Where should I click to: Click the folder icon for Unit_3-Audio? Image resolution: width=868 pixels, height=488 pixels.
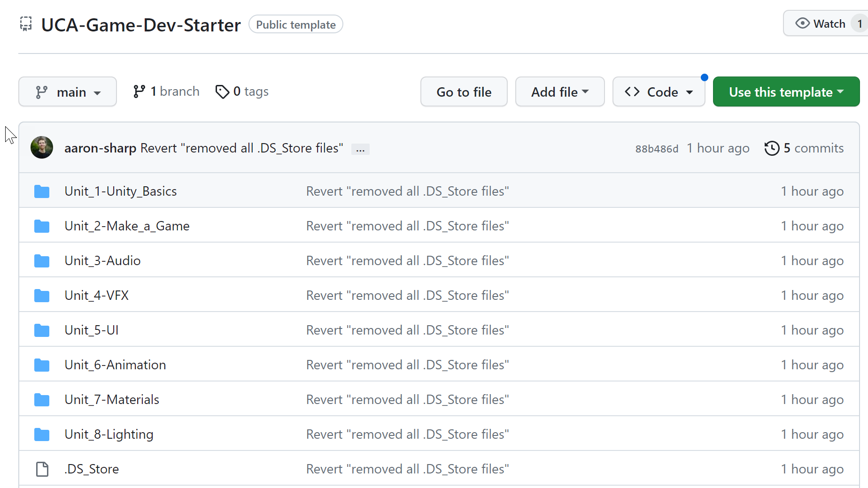tap(42, 261)
